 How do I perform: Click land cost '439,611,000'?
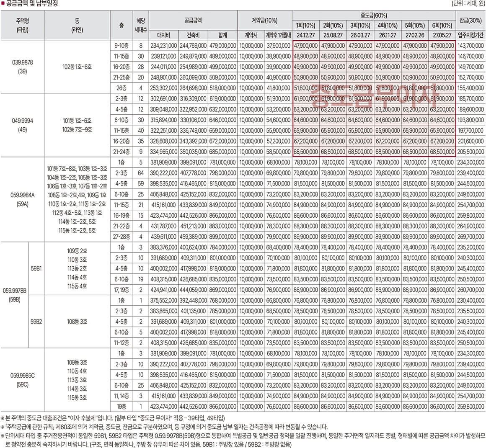163,237
